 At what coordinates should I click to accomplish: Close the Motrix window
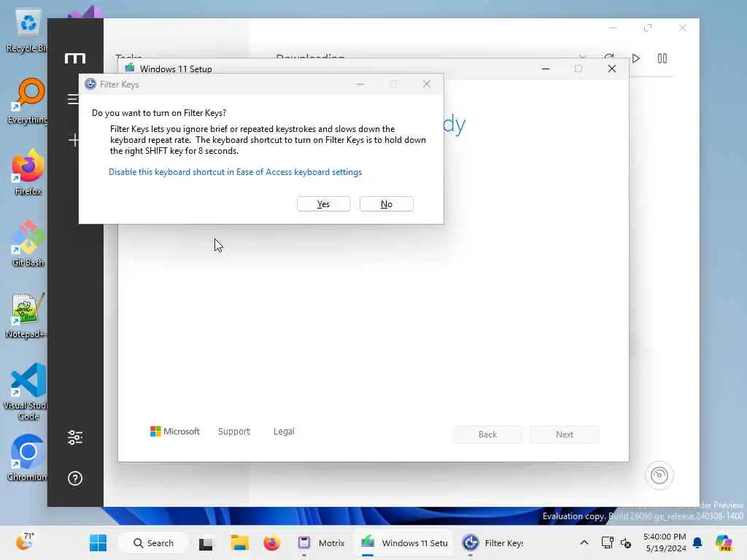pyautogui.click(x=683, y=28)
